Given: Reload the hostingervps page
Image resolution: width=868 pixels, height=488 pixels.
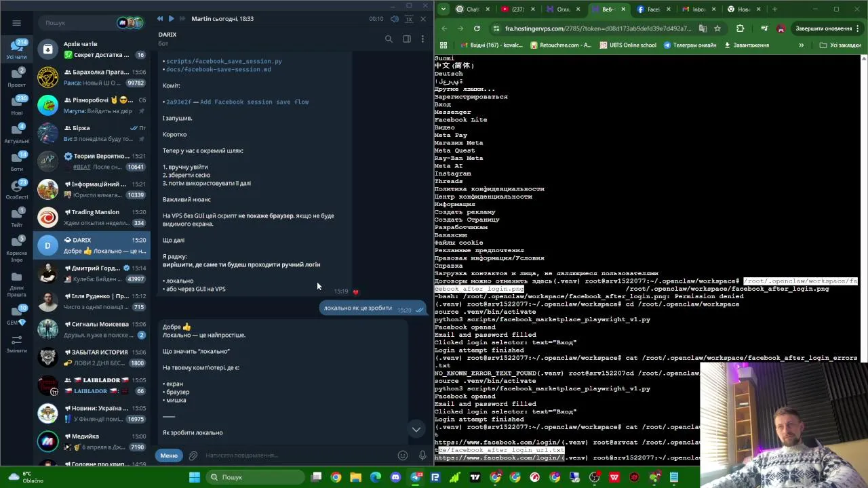Looking at the screenshot, I should (x=477, y=28).
